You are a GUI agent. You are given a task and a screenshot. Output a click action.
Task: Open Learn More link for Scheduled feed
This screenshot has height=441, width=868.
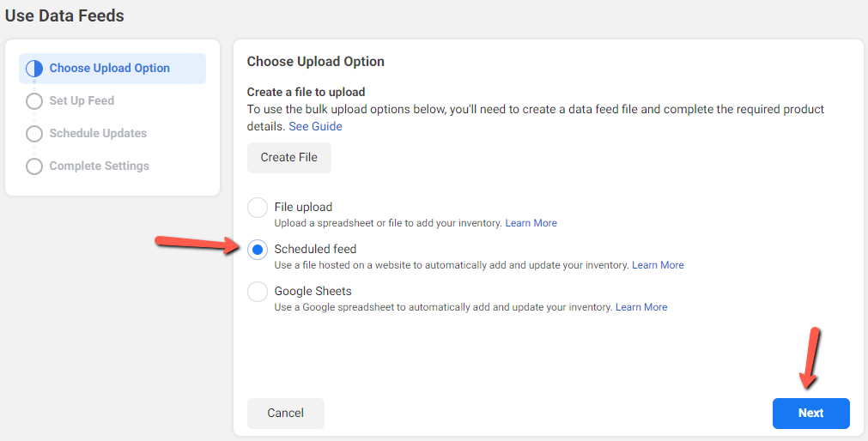pyautogui.click(x=658, y=265)
